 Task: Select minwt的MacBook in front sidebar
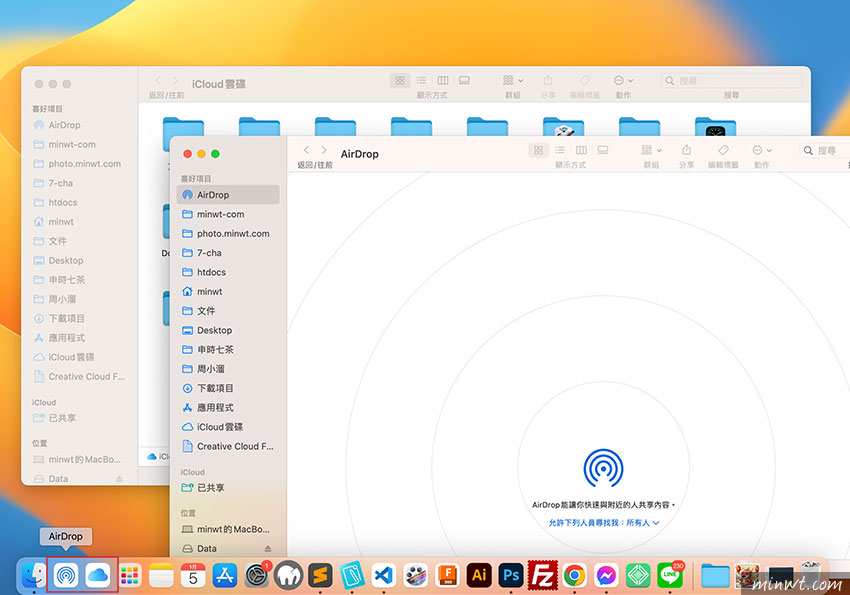coord(228,529)
